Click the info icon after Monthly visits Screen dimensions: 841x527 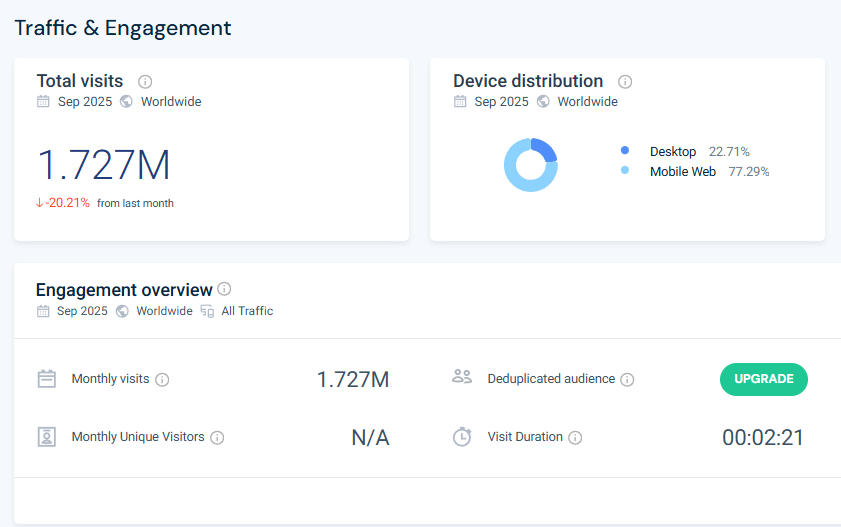coord(162,380)
